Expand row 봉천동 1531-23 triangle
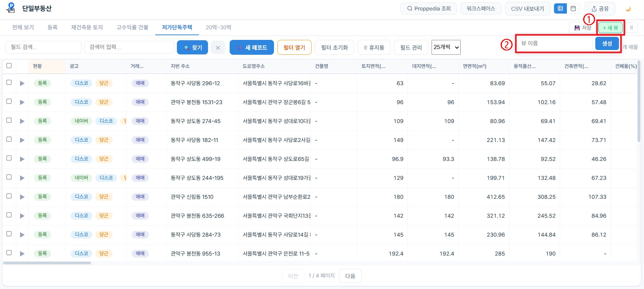The width and height of the screenshot is (644, 289). click(x=22, y=102)
